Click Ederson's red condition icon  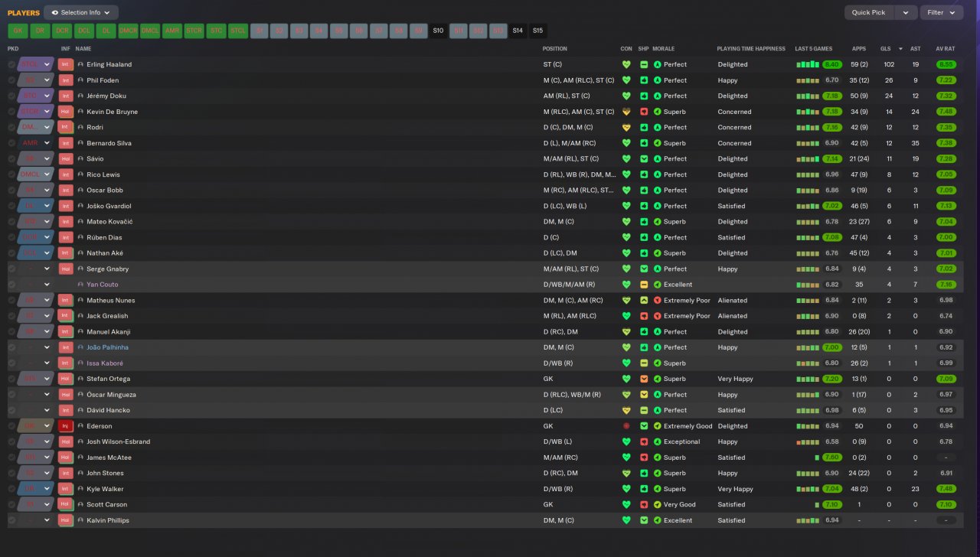(x=626, y=426)
